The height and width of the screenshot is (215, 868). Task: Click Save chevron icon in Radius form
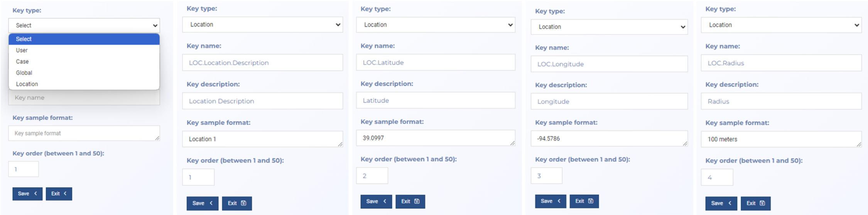[730, 203]
